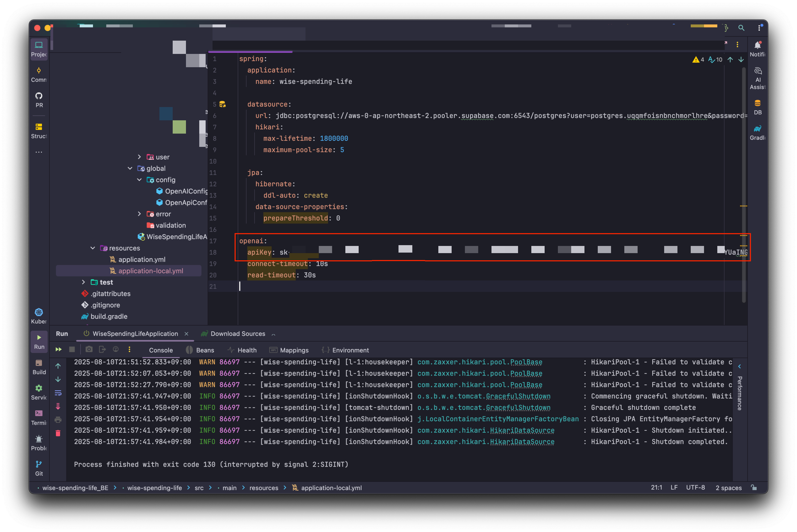Image resolution: width=797 pixels, height=532 pixels.
Task: Open the PR pull requests panel
Action: pos(39,100)
